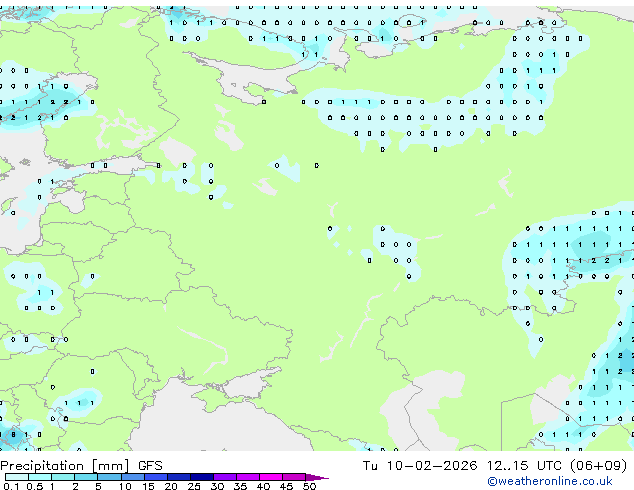Click the '(06+09)' forecast run text
634x490 pixels.
(598, 466)
